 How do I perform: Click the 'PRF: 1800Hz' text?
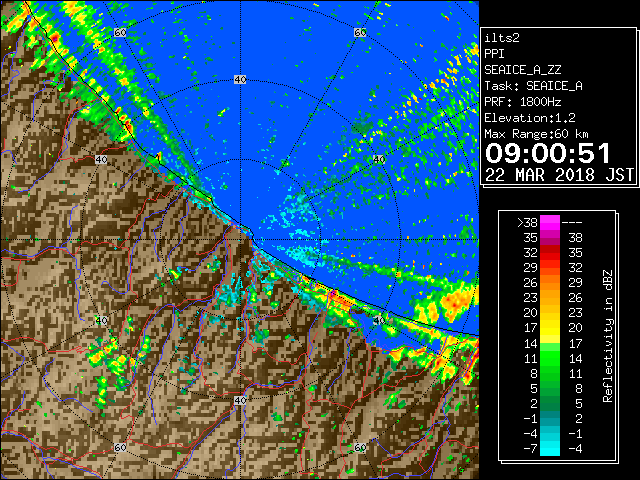click(x=523, y=102)
